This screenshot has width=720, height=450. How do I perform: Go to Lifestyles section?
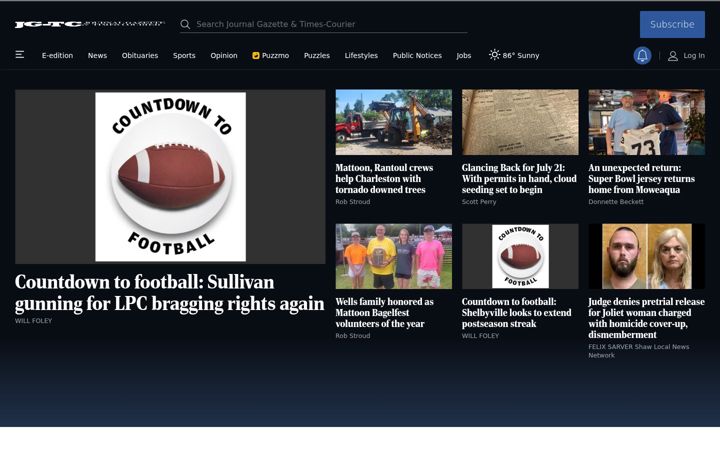click(361, 56)
